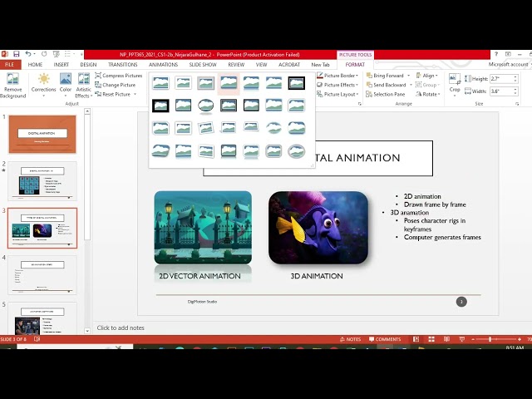The image size is (532, 399).
Task: Open Picture Border dropdown
Action: pyautogui.click(x=337, y=76)
